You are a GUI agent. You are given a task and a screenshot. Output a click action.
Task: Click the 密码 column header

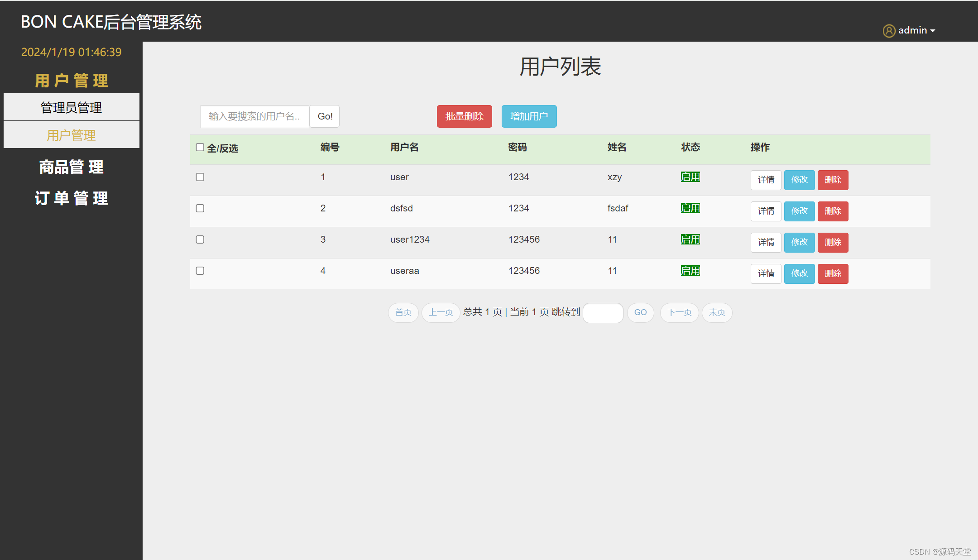tap(518, 147)
